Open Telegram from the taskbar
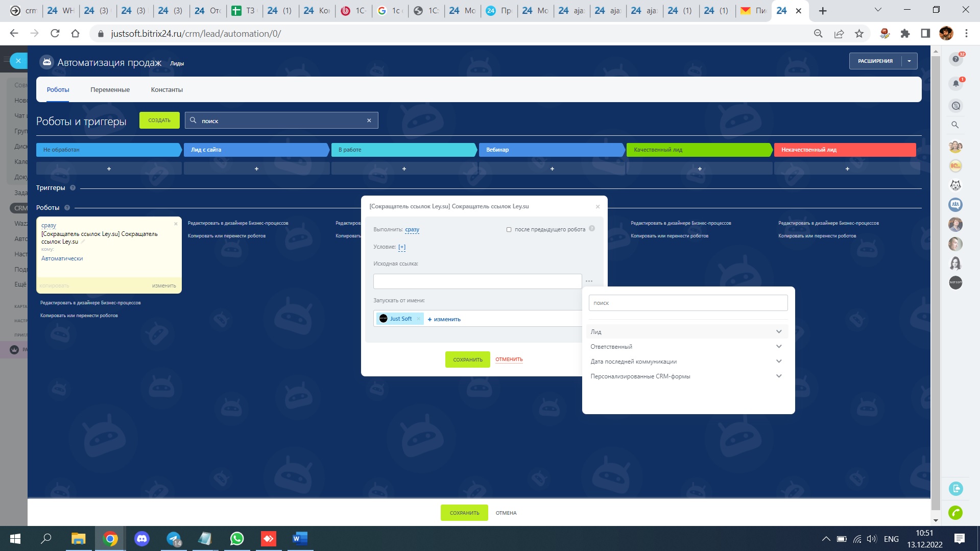Image resolution: width=980 pixels, height=551 pixels. 174,539
